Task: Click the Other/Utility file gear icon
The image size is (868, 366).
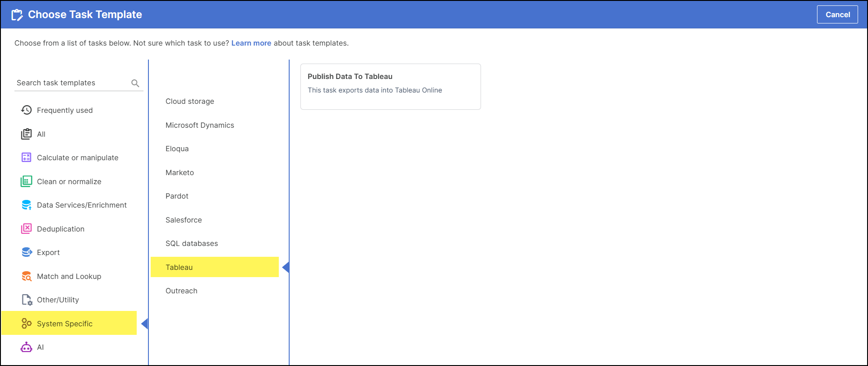Action: click(x=27, y=300)
